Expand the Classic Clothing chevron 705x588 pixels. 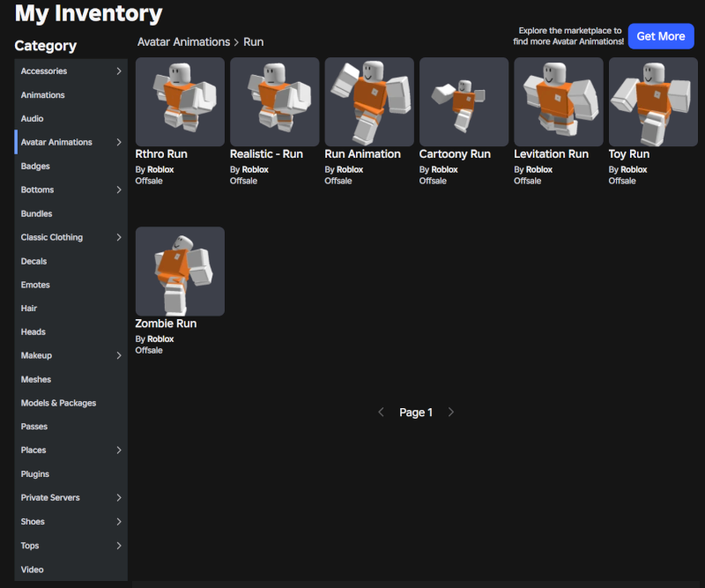point(119,237)
